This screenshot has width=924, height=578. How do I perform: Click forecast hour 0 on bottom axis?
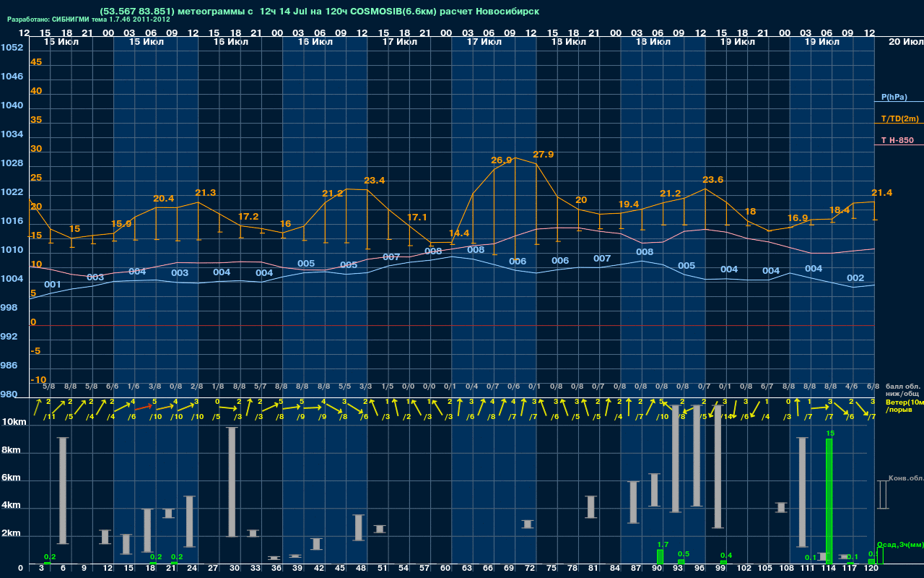pyautogui.click(x=20, y=569)
